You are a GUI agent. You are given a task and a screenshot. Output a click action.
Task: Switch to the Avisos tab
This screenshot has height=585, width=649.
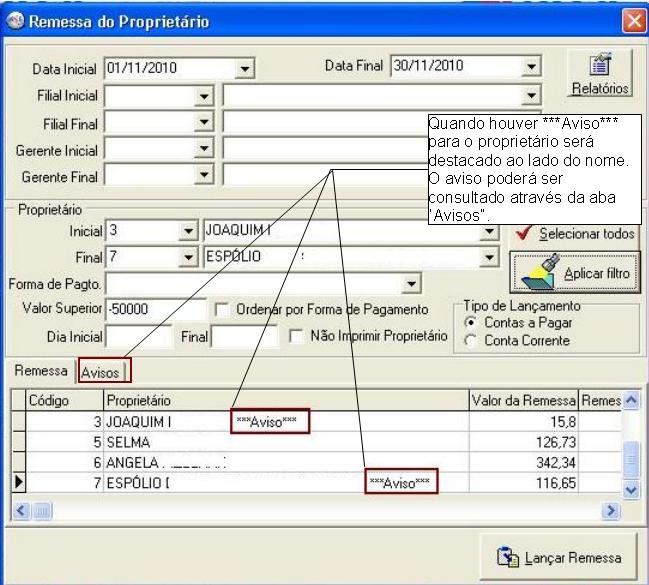click(x=101, y=372)
